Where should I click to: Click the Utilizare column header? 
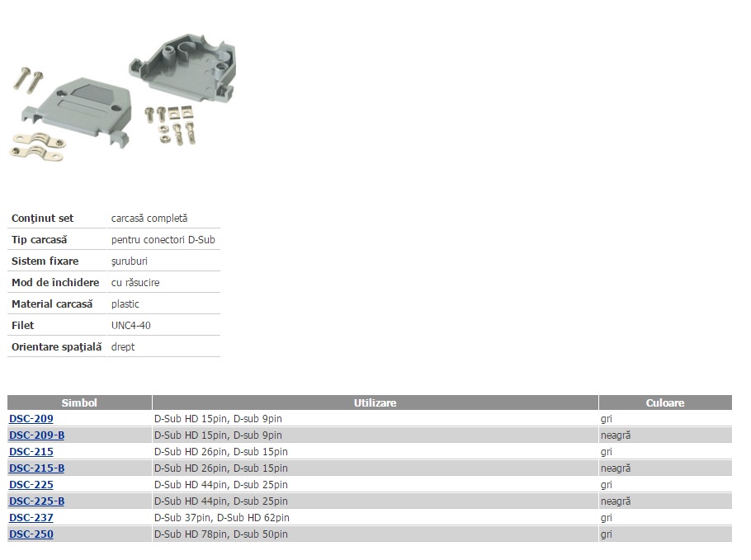pyautogui.click(x=375, y=403)
